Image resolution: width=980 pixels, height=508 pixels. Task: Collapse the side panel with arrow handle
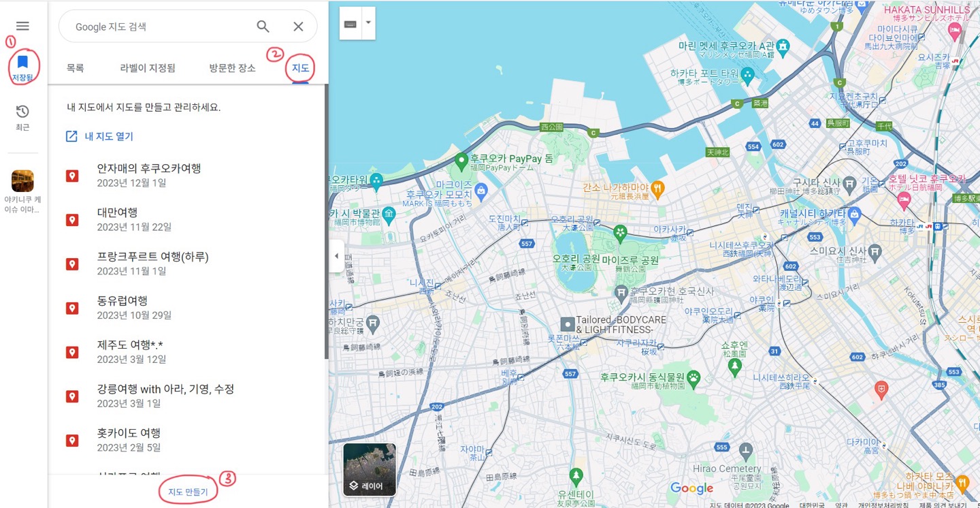(336, 256)
